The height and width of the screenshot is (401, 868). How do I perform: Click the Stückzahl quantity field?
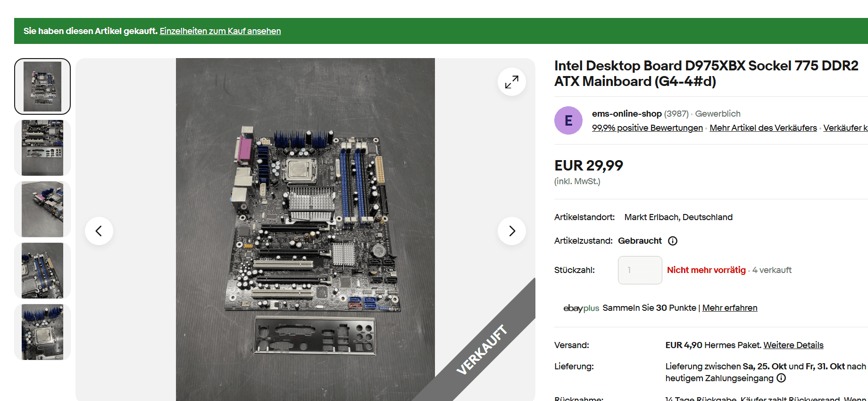coord(640,270)
